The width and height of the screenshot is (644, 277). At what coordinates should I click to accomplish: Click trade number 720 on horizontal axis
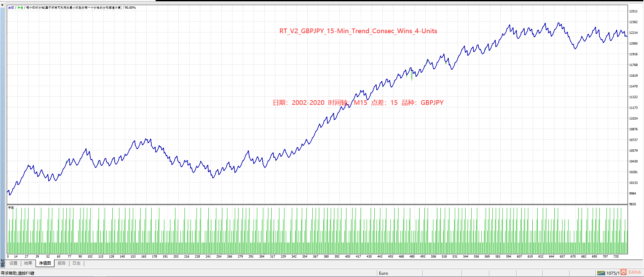pos(616,257)
